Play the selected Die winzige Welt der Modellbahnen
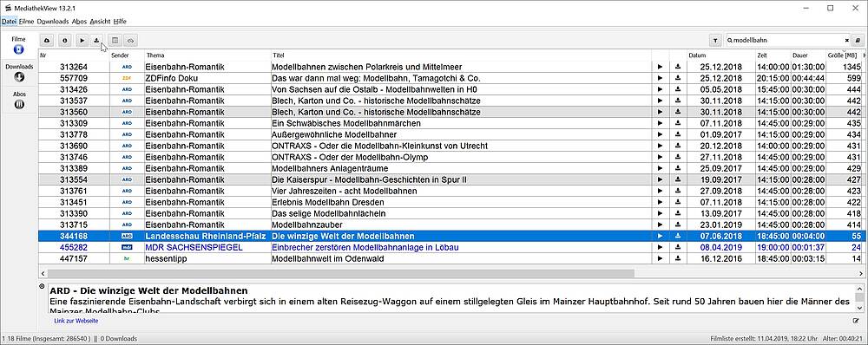This screenshot has width=868, height=345. pyautogui.click(x=660, y=236)
